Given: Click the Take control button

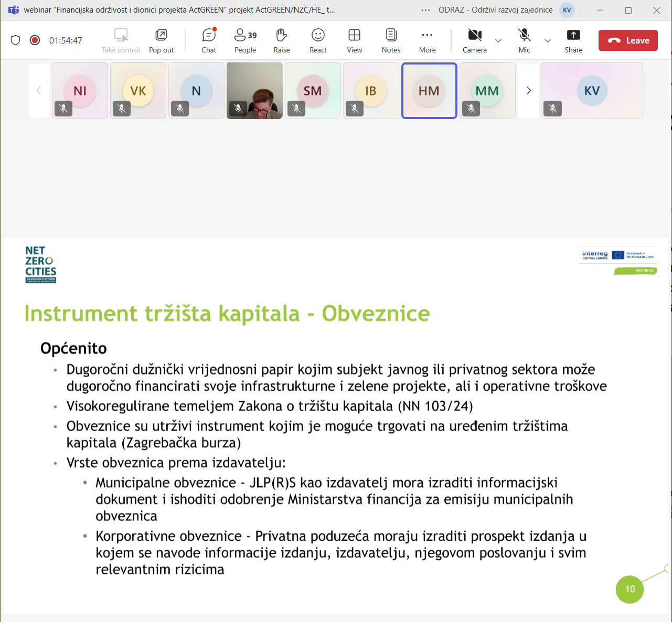Looking at the screenshot, I should [x=121, y=40].
